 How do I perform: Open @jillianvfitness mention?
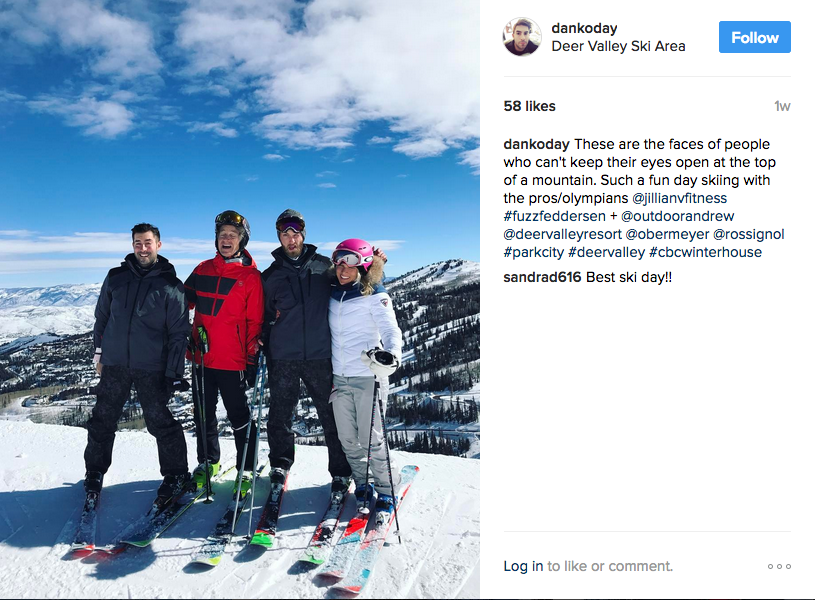[679, 198]
